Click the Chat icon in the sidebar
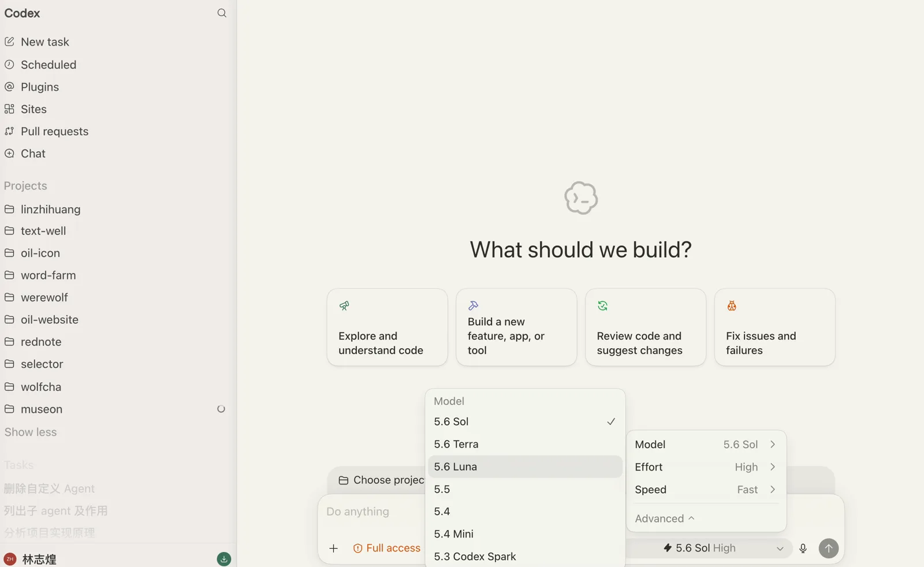Image resolution: width=924 pixels, height=567 pixels. [x=9, y=154]
